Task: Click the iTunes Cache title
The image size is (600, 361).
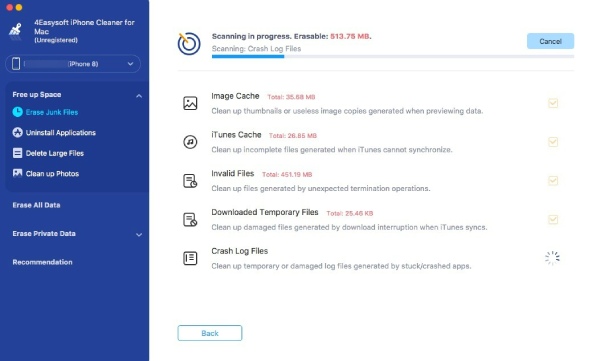Action: click(236, 135)
